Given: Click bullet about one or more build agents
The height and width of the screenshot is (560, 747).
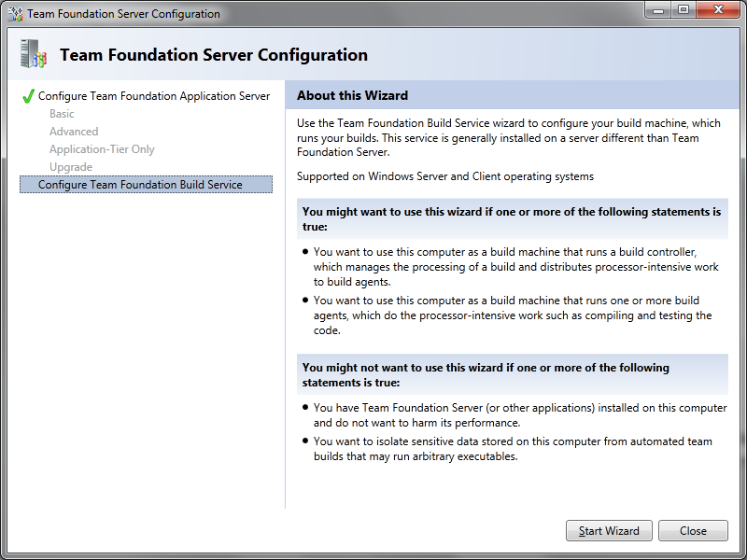Looking at the screenshot, I should (x=513, y=315).
